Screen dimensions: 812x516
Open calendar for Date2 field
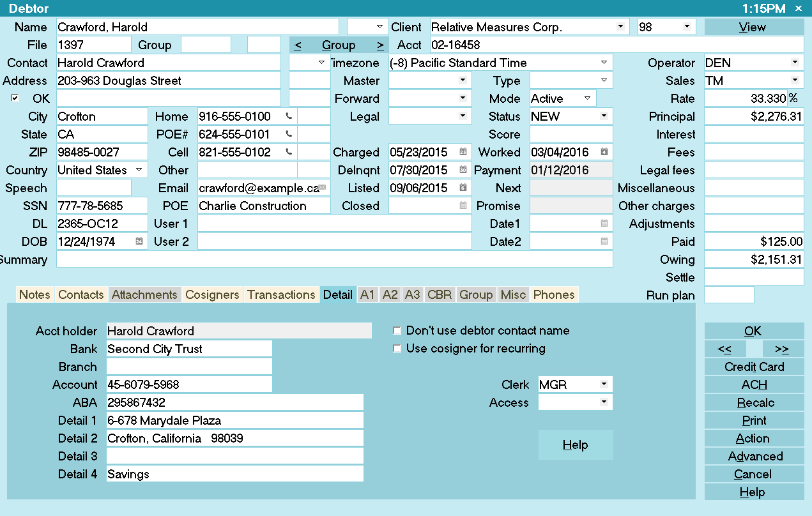point(604,241)
